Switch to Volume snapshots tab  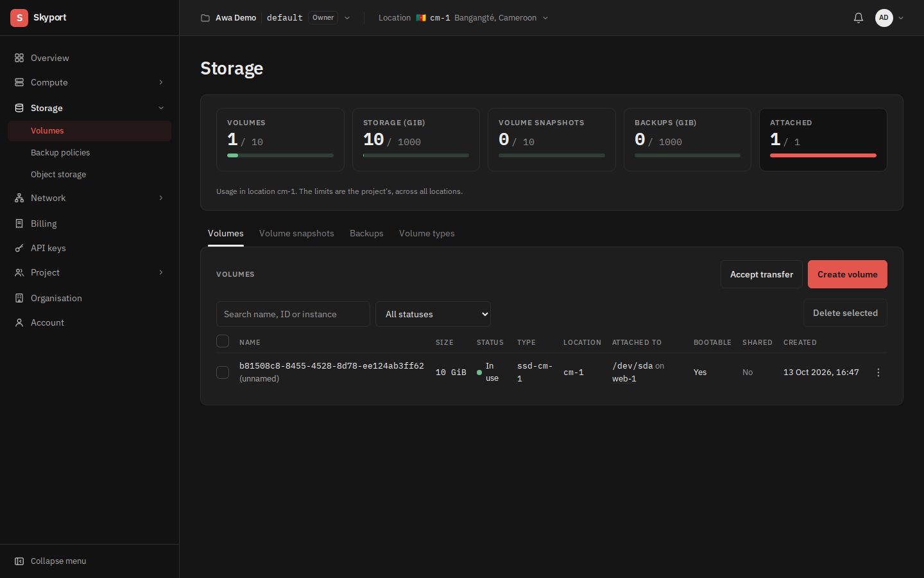coord(296,233)
